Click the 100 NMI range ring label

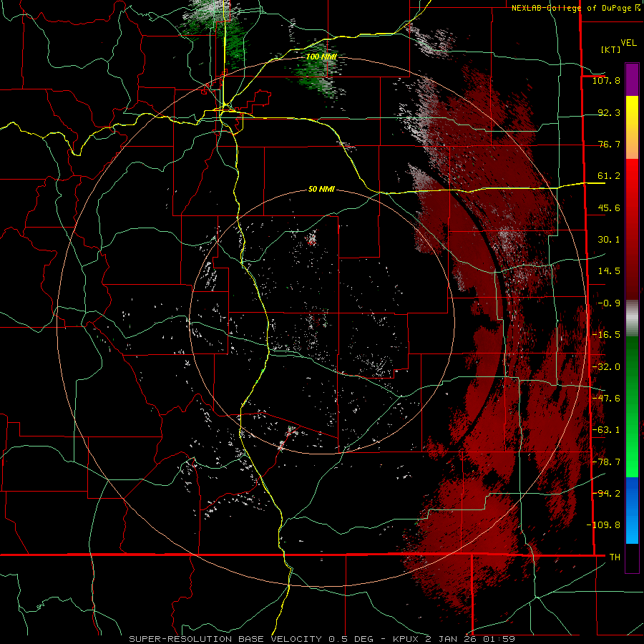321,57
